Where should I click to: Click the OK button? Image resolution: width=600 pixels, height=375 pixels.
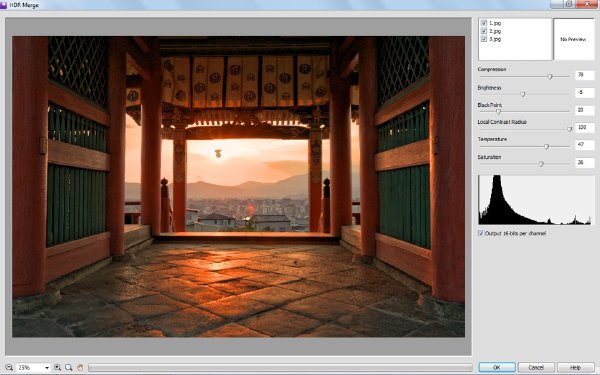(x=497, y=367)
